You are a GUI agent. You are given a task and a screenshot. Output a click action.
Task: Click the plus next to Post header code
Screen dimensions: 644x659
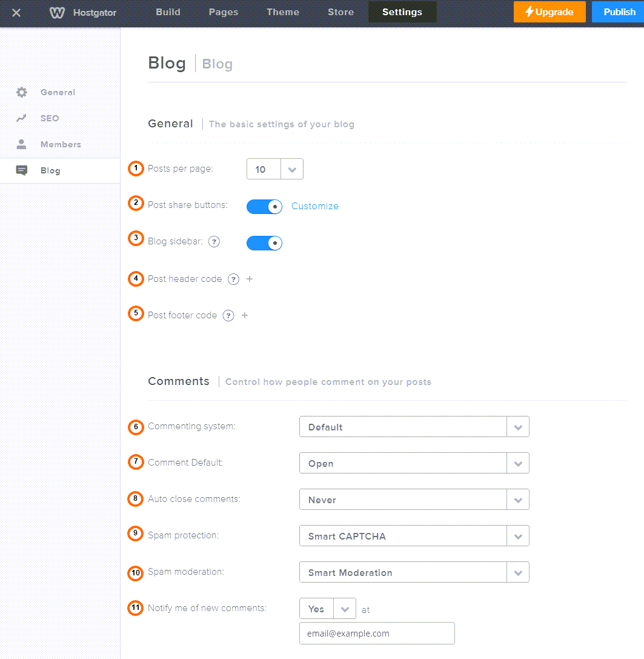250,279
